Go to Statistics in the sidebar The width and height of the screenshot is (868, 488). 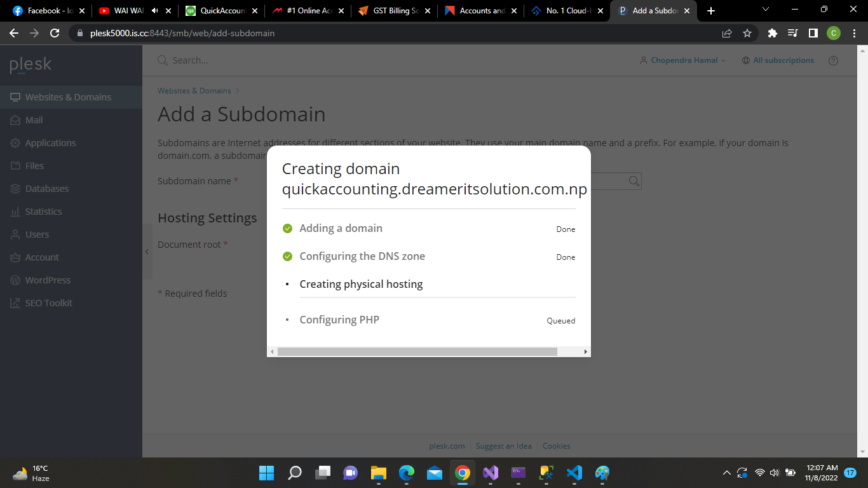pos(43,212)
